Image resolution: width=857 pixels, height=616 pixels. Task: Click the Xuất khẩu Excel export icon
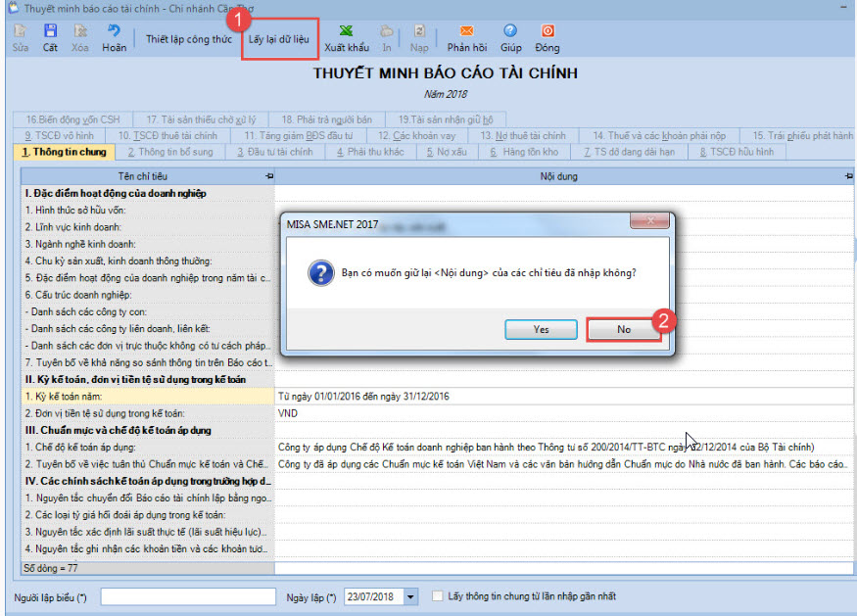(346, 30)
